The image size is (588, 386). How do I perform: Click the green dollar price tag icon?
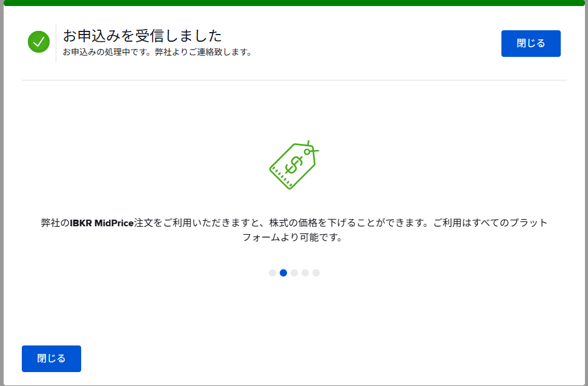click(294, 165)
